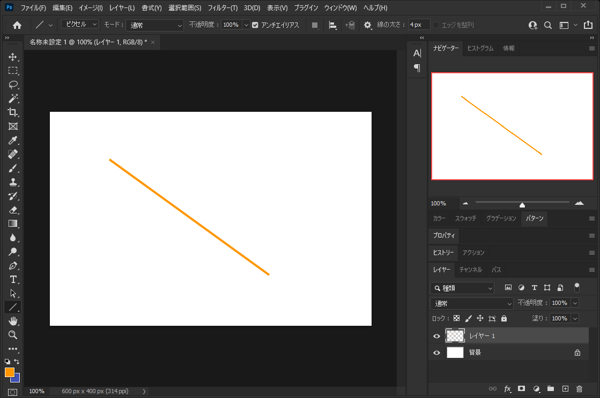Screen dimensions: 600x398
Task: Select the History Brush tool
Action: [x=13, y=196]
